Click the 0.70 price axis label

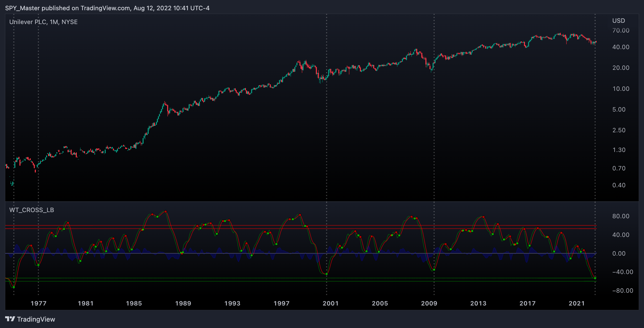tap(619, 168)
